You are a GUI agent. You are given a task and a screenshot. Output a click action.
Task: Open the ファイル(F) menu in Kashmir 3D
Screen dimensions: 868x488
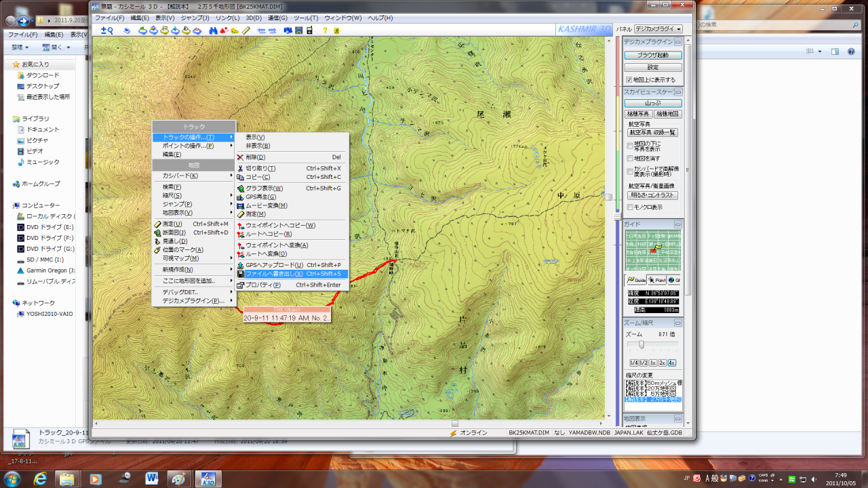(x=110, y=18)
